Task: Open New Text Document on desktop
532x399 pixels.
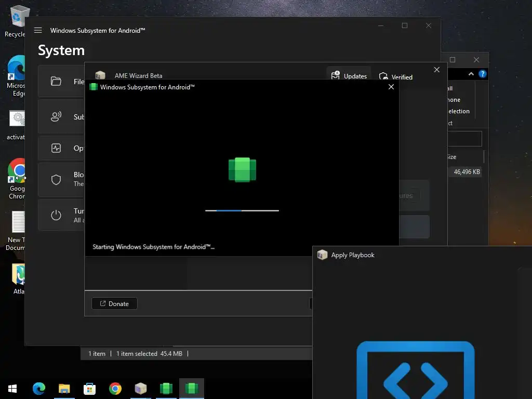Action: point(16,231)
